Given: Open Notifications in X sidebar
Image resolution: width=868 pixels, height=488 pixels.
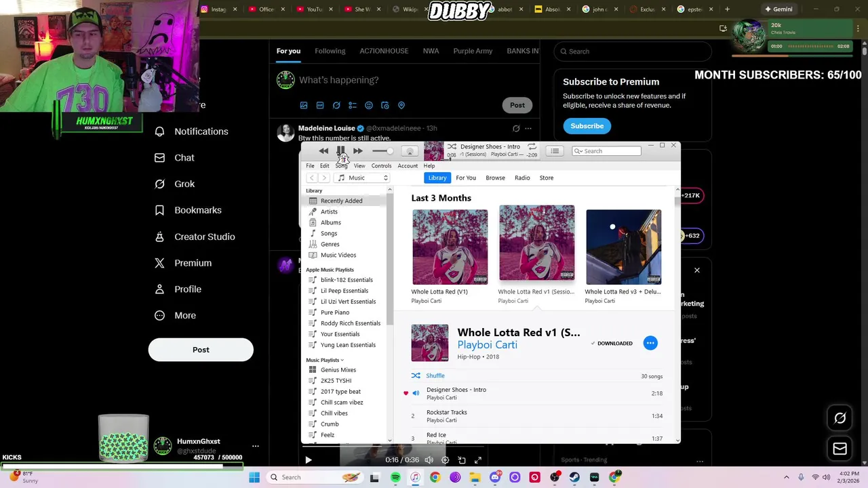Looking at the screenshot, I should (x=192, y=131).
